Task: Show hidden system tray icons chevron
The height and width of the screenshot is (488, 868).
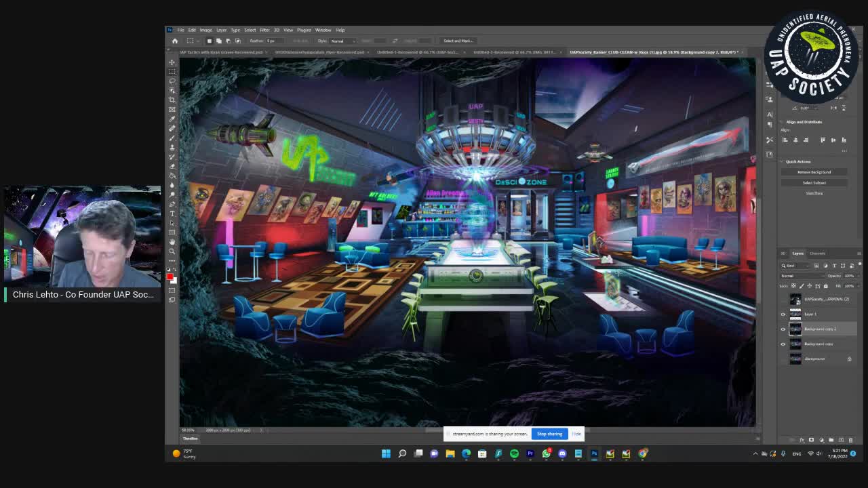Action: click(x=755, y=453)
